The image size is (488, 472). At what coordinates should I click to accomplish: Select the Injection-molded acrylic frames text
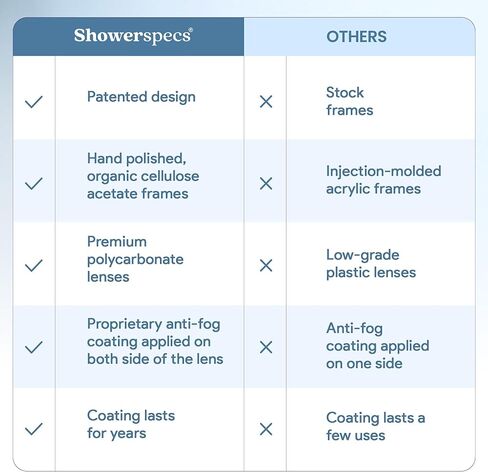[x=384, y=180]
